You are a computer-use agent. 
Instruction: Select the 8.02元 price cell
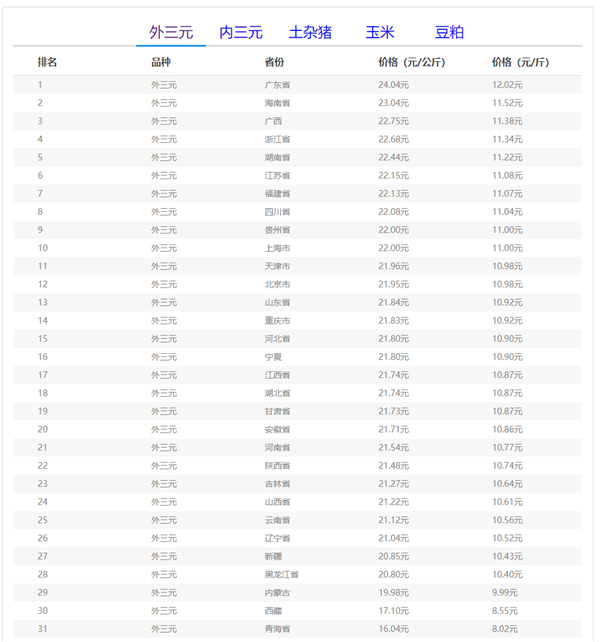[x=507, y=629]
